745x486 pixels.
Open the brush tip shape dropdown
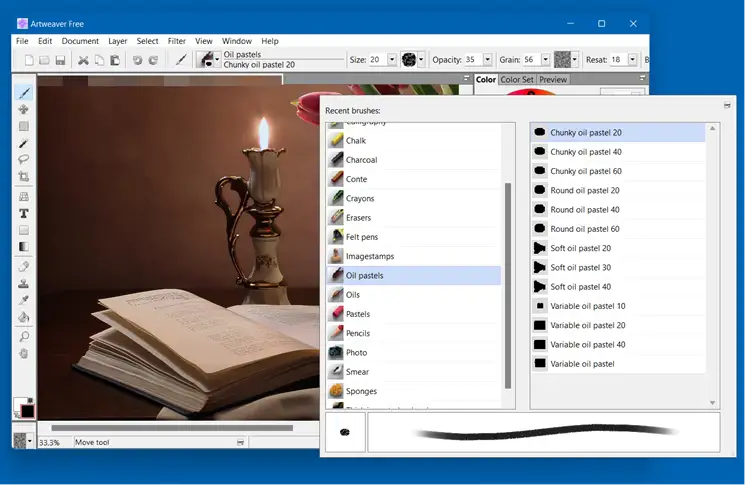click(x=421, y=59)
